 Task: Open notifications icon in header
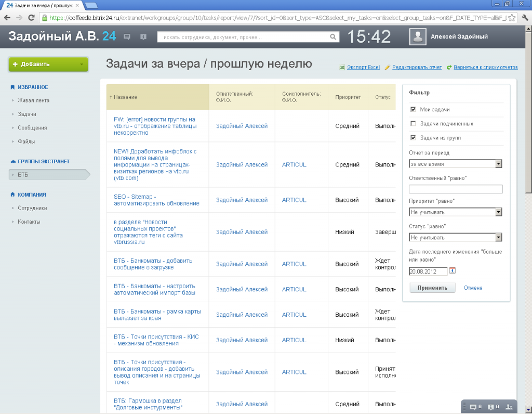point(143,37)
